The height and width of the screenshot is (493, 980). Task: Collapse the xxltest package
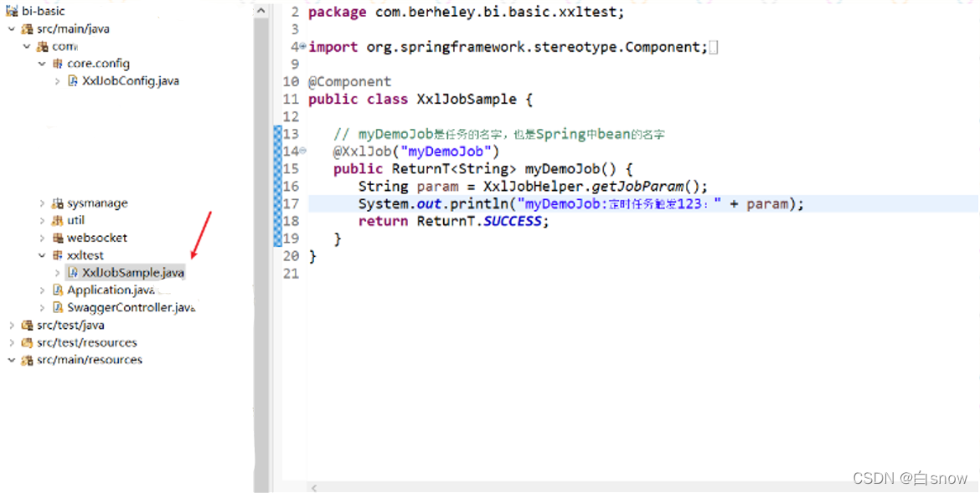coord(42,255)
